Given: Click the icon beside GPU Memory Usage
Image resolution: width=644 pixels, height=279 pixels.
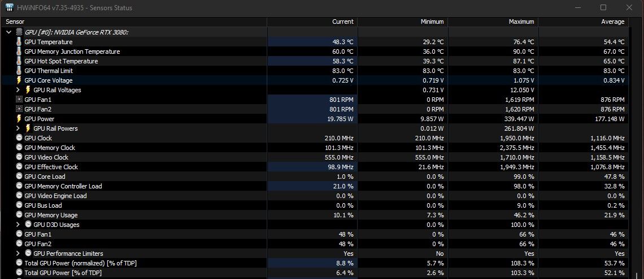Looking at the screenshot, I should (x=19, y=215).
